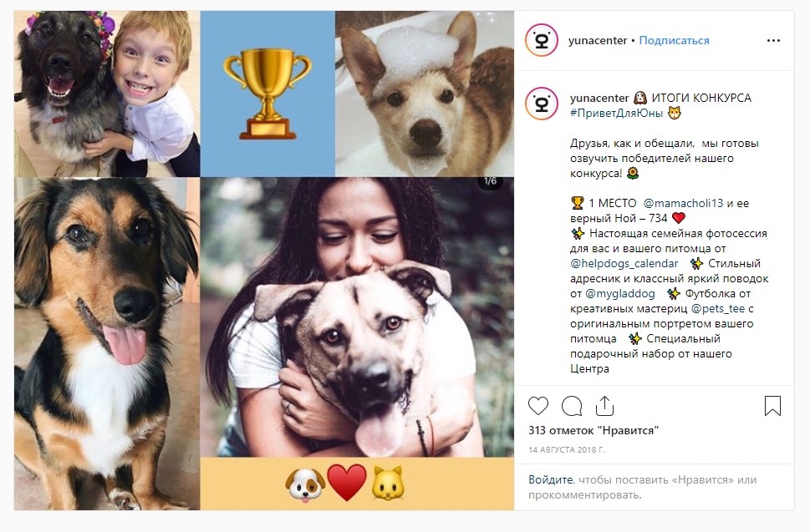Visit the @mamacholi13 profile mention
810x532 pixels.
(683, 203)
